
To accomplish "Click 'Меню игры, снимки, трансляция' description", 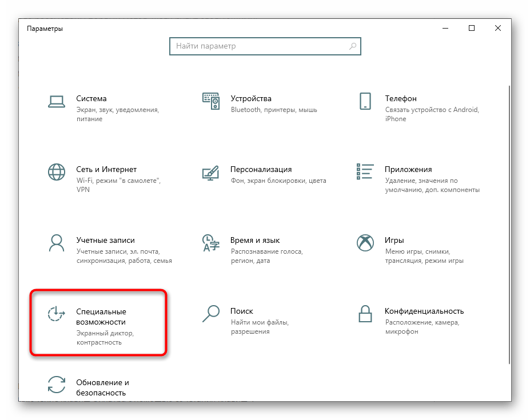I will (424, 256).
